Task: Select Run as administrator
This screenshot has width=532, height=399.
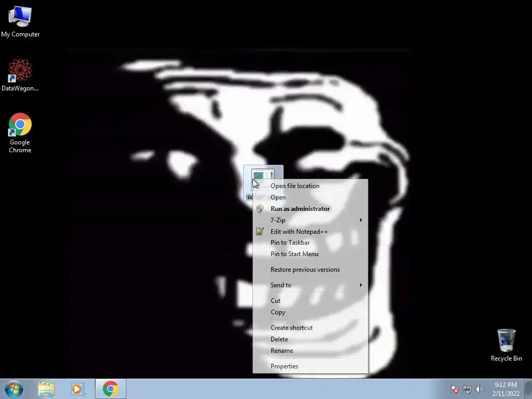Action: [310, 209]
